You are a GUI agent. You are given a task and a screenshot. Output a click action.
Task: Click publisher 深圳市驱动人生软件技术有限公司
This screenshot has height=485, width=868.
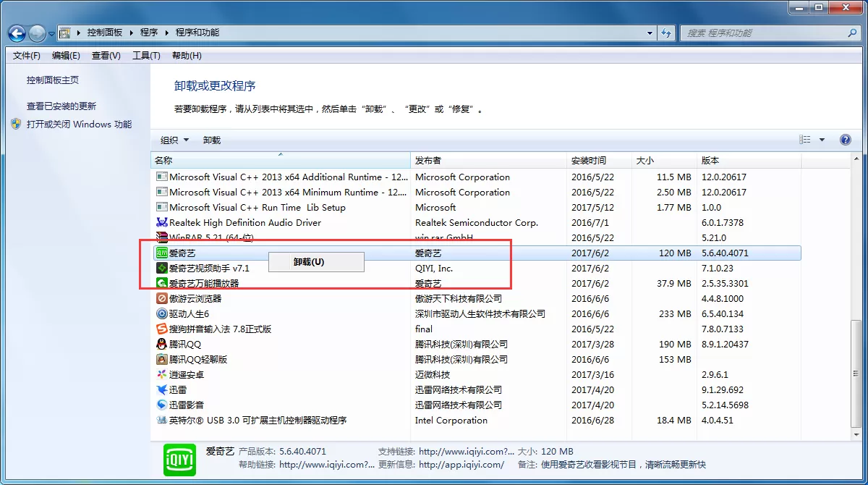coord(480,314)
